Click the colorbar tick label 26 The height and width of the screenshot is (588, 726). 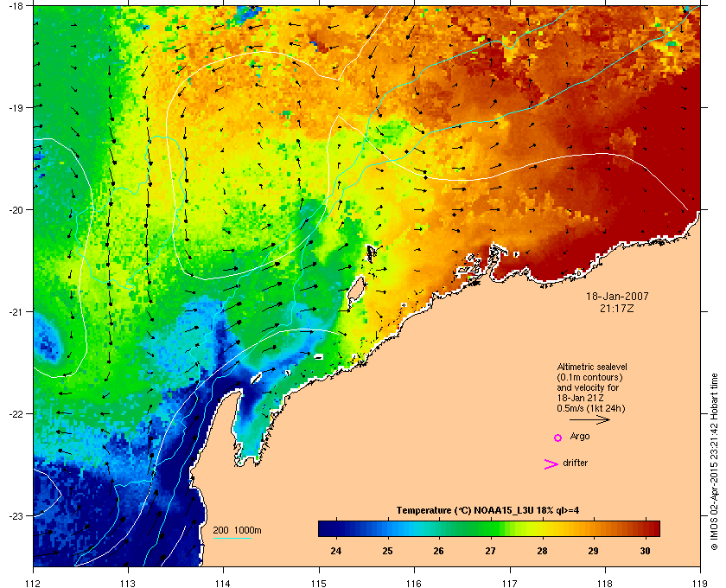point(438,551)
